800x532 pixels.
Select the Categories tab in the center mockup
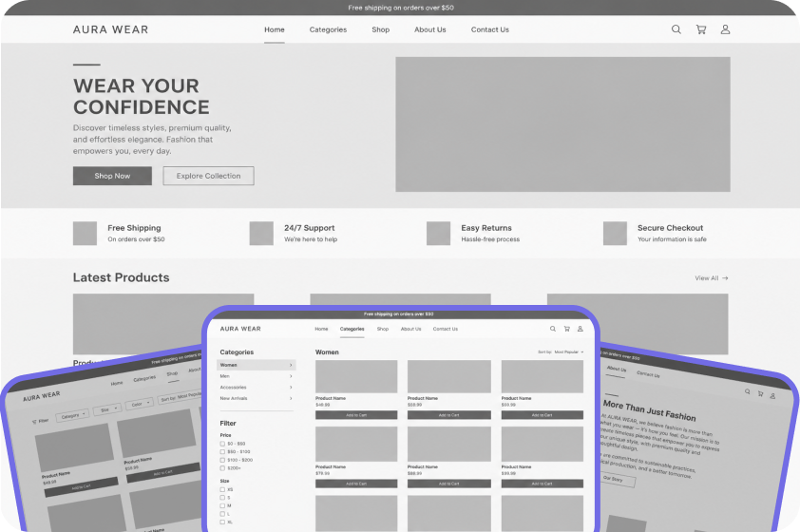pyautogui.click(x=352, y=329)
